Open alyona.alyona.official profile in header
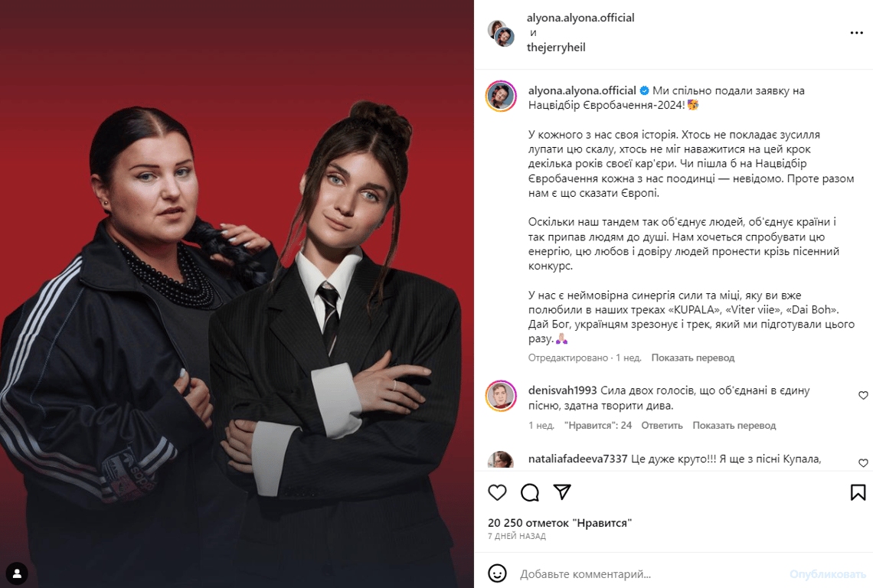This screenshot has width=873, height=588. pos(580,18)
